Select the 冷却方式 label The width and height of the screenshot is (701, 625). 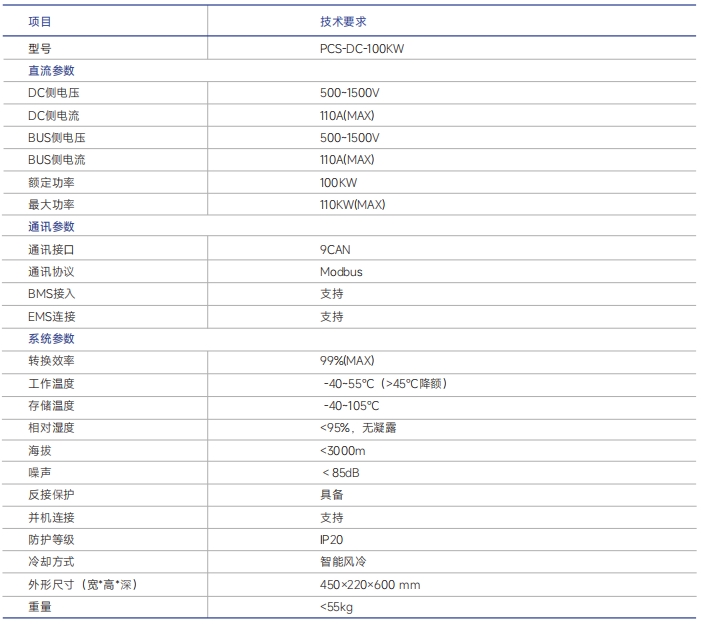[x=51, y=562]
